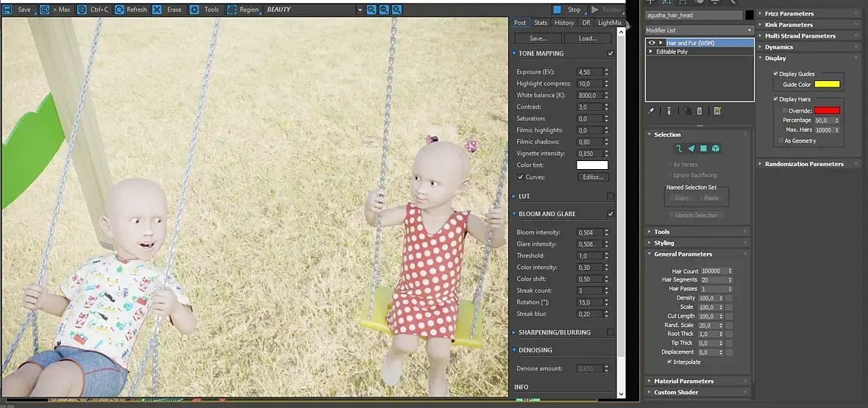Enable the LUT checkbox
868x408 pixels.
tap(611, 196)
